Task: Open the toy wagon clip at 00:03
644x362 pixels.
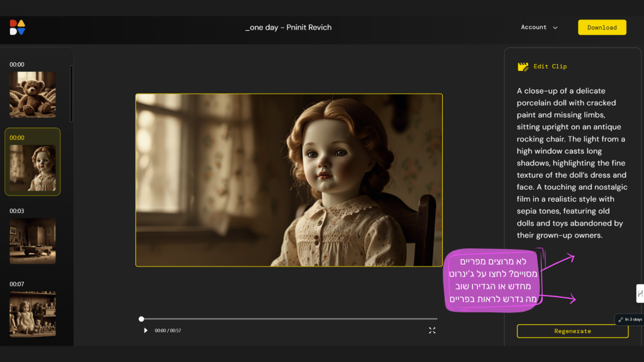Action: click(33, 241)
